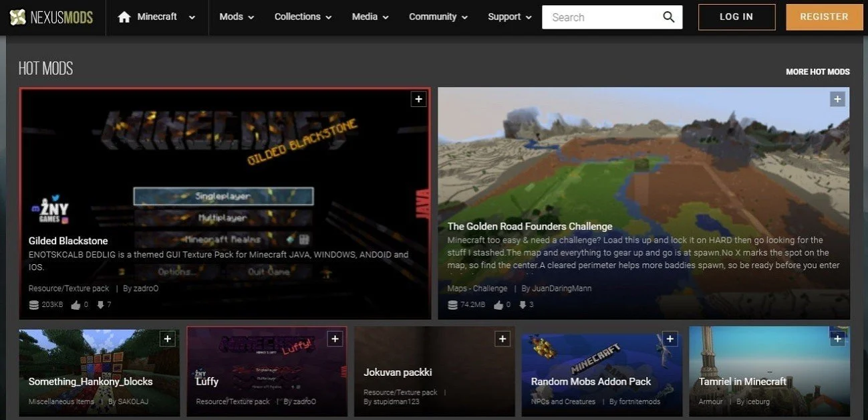Open The Golden Road Founders Challenge title
Viewport: 868px width, 420px height.
point(530,226)
